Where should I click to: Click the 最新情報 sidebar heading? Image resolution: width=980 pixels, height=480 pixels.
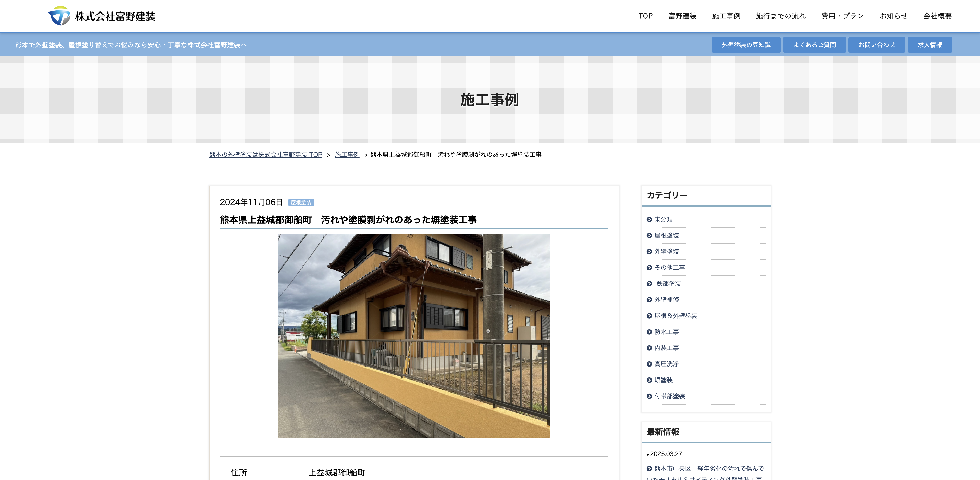pyautogui.click(x=663, y=432)
